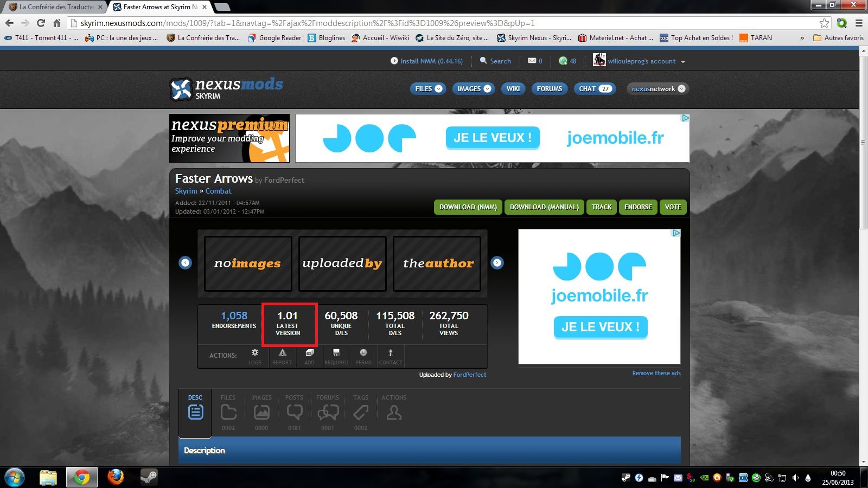Bookmark this page with the star icon

click(x=825, y=23)
